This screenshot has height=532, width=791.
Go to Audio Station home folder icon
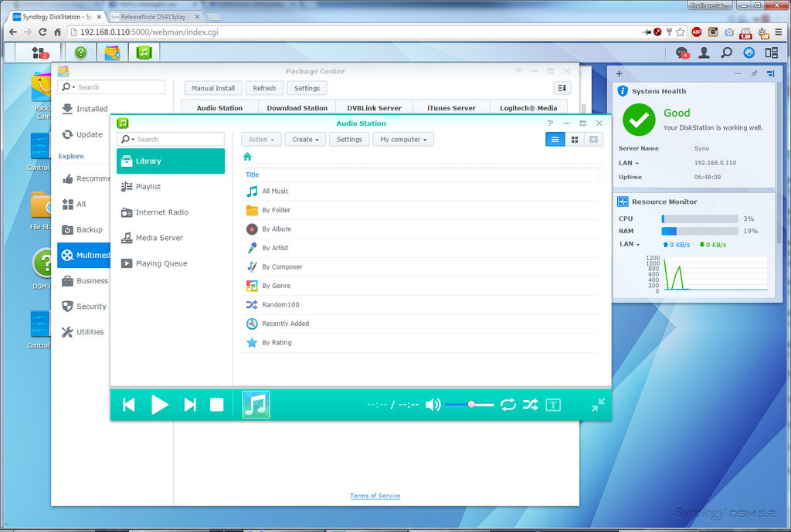coord(247,157)
